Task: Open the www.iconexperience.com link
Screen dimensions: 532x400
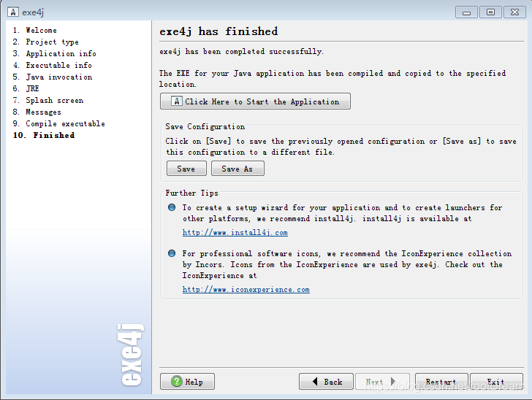Action: 246,290
